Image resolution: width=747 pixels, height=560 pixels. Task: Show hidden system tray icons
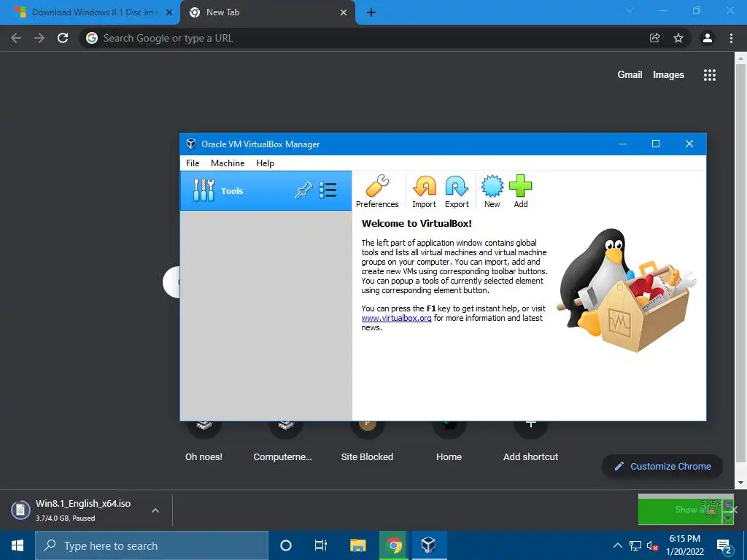point(618,545)
